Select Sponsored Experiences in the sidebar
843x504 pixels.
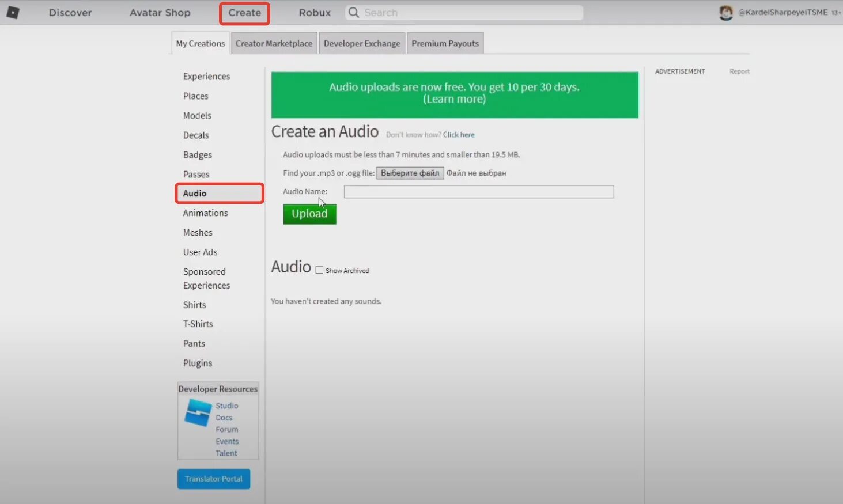click(x=206, y=279)
